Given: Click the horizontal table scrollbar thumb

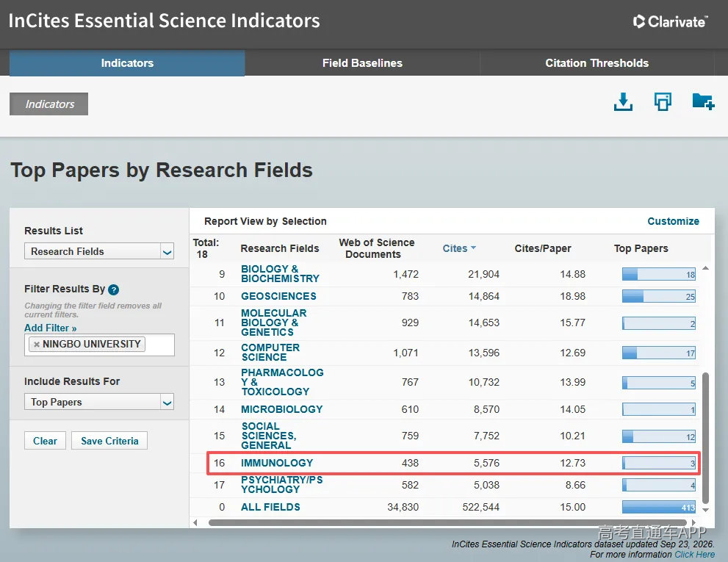Looking at the screenshot, I should (x=449, y=522).
